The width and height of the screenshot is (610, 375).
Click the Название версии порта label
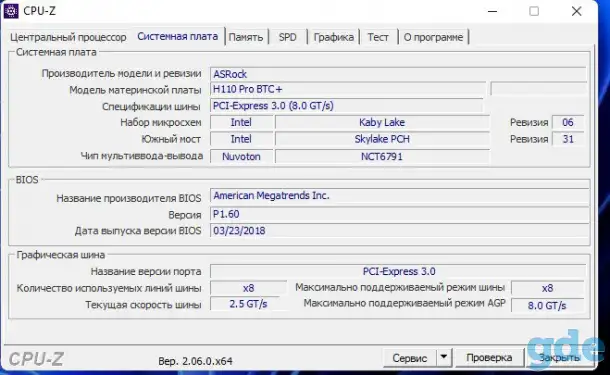(146, 272)
